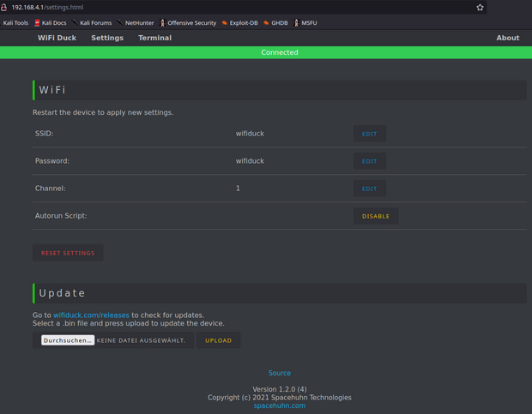Open the Kali Docs bookmark
Image resolution: width=532 pixels, height=414 pixels.
point(50,23)
